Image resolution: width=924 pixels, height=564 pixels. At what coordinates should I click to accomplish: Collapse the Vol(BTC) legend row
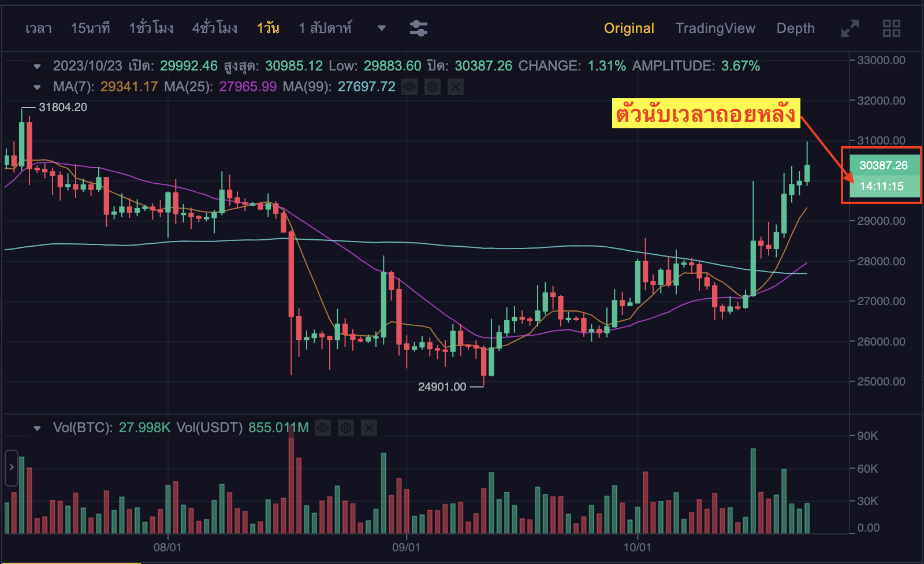[x=38, y=428]
